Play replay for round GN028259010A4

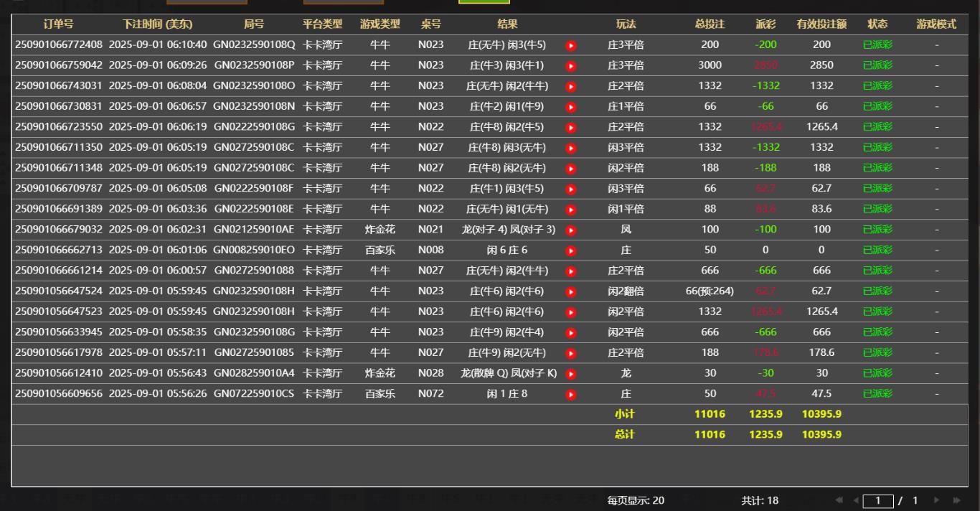(x=571, y=374)
